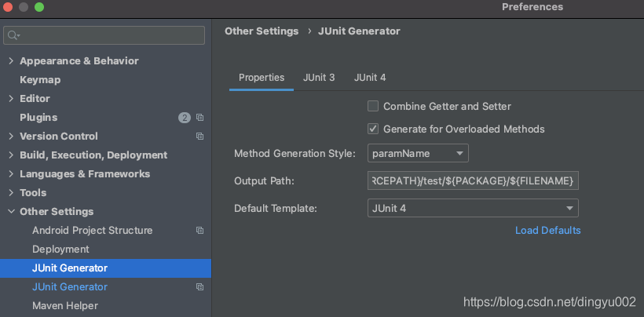The width and height of the screenshot is (644, 317).
Task: Expand the Build, Execution, Deployment node
Action: click(x=11, y=155)
